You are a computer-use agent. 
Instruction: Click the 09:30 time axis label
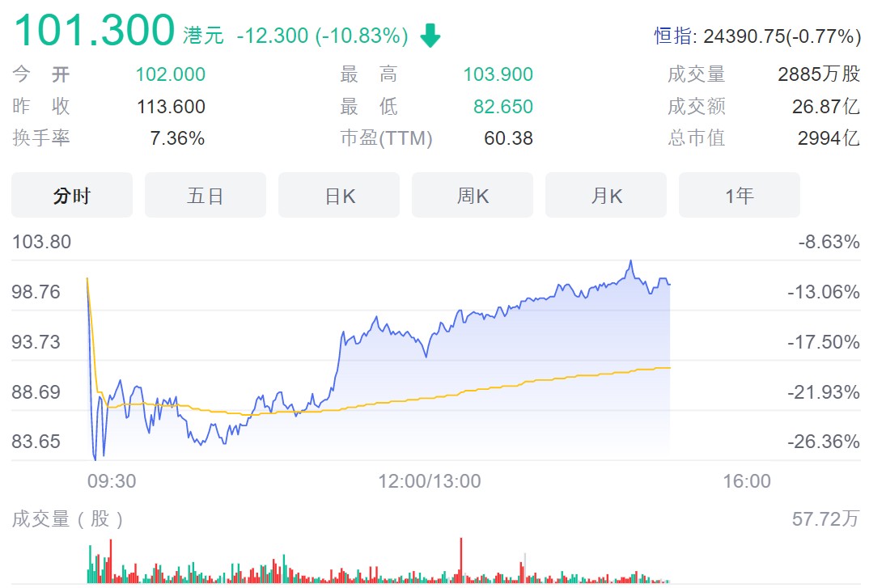point(112,481)
